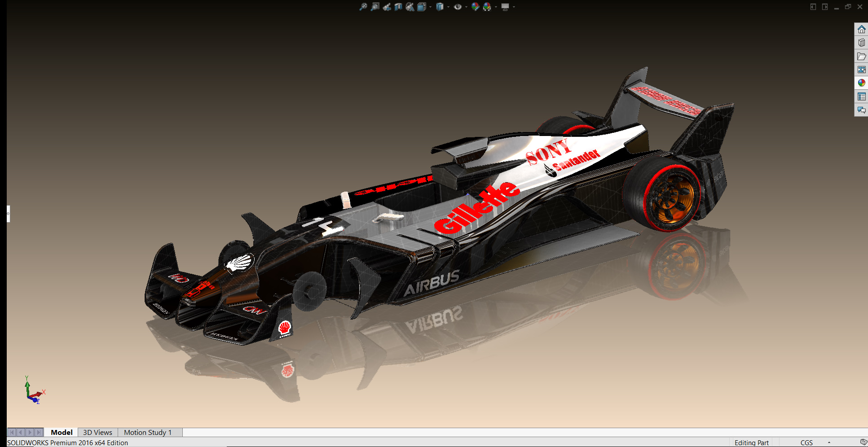The height and width of the screenshot is (447, 868).
Task: Expand the Display Style dropdown arrow
Action: (x=448, y=7)
